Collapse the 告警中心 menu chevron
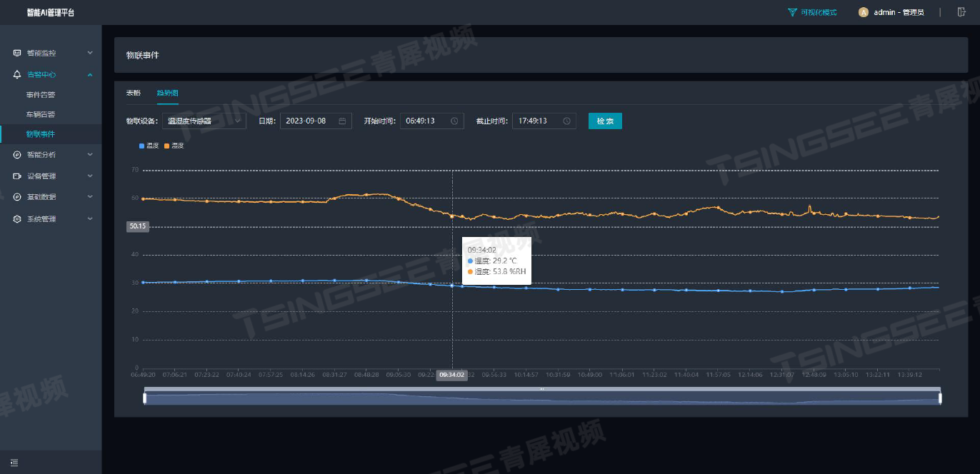 click(x=90, y=74)
